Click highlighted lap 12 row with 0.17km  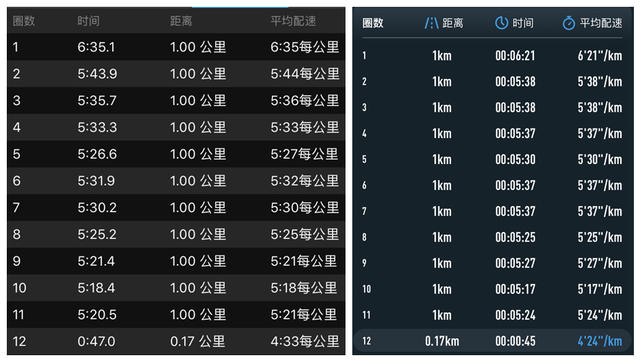point(493,341)
